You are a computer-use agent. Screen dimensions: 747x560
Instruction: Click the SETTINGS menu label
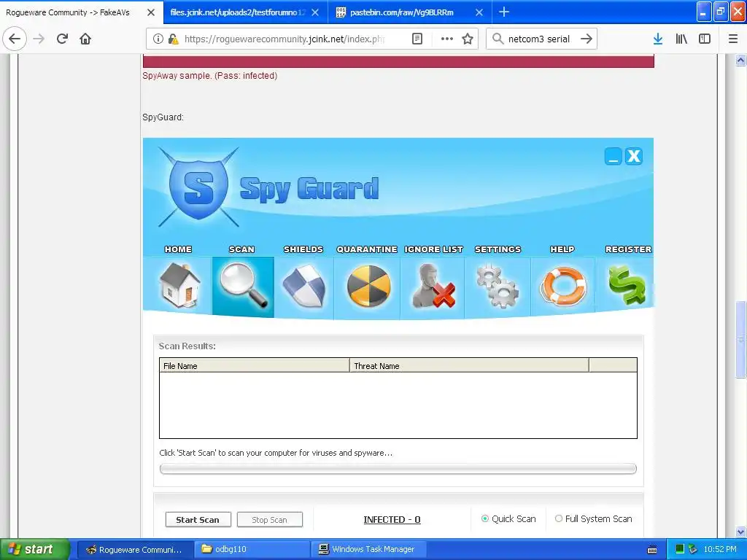(x=498, y=249)
